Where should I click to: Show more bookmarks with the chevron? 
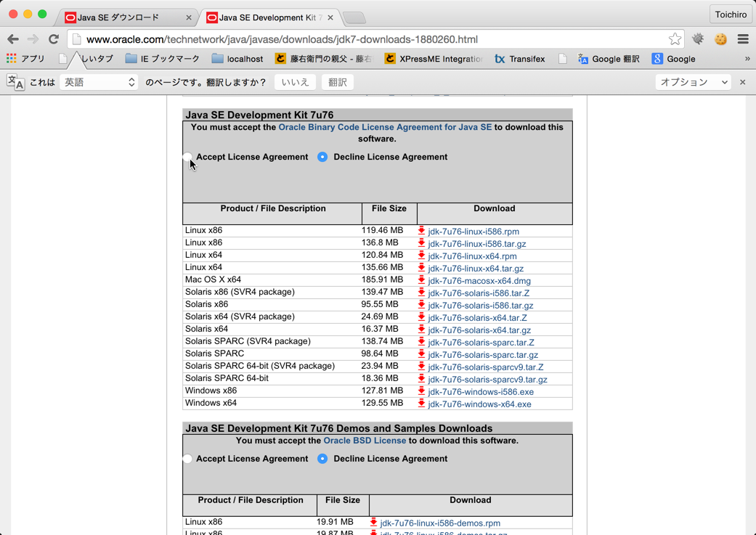coord(747,59)
